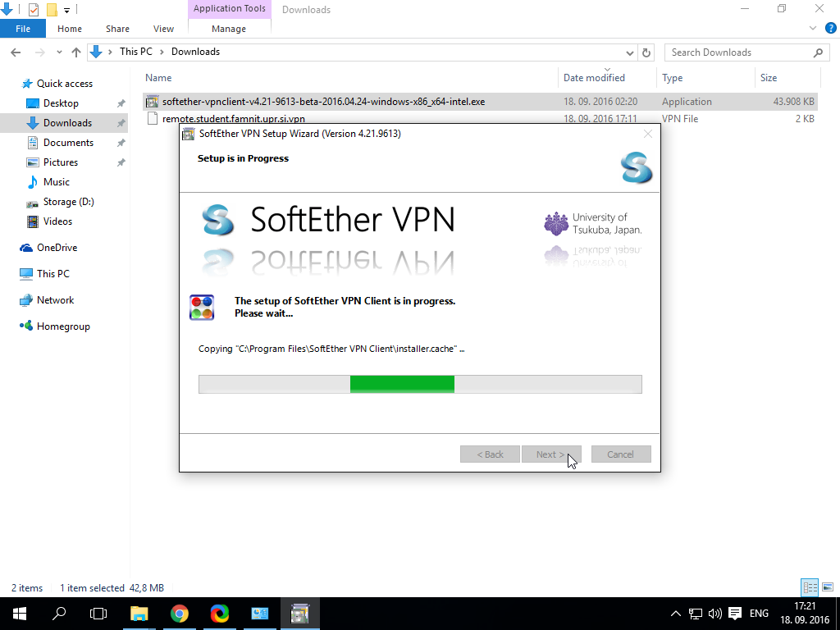This screenshot has height=630, width=840.
Task: Open Storage (D:) drive
Action: coord(69,202)
